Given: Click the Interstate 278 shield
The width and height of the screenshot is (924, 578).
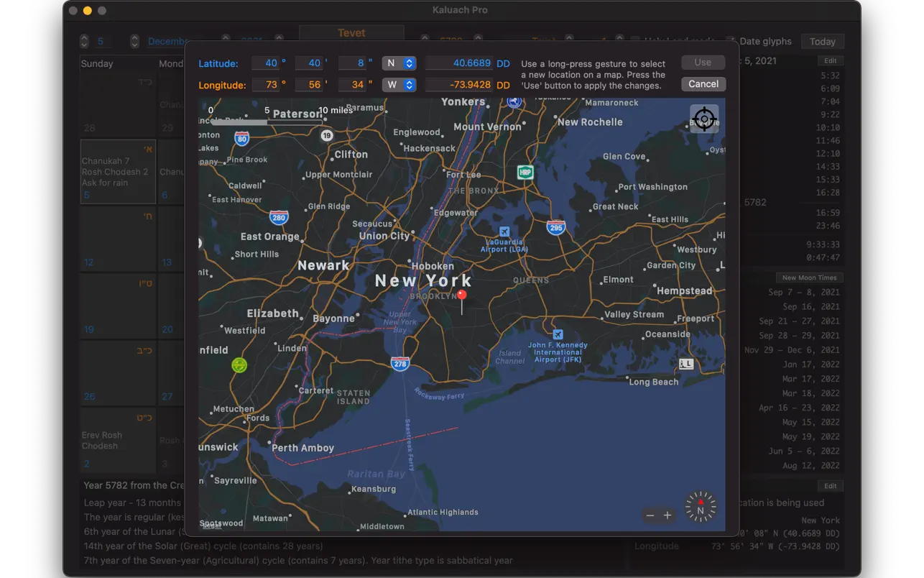Looking at the screenshot, I should click(400, 364).
